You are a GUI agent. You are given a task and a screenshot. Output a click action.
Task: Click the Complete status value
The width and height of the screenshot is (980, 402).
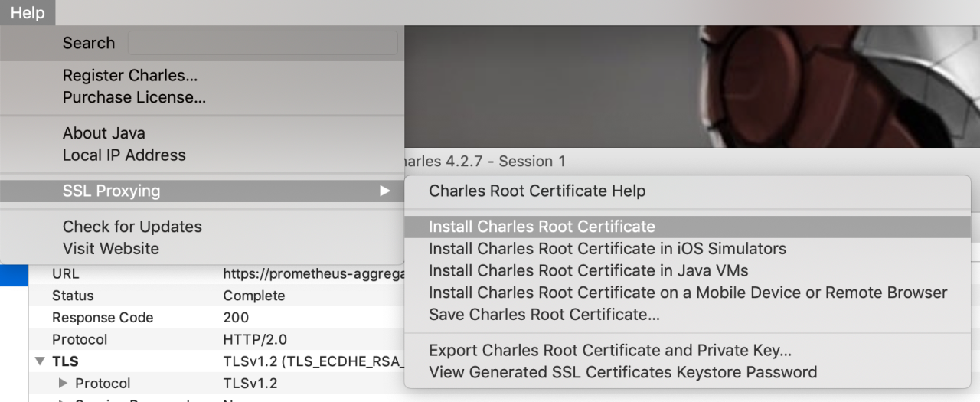coord(254,296)
